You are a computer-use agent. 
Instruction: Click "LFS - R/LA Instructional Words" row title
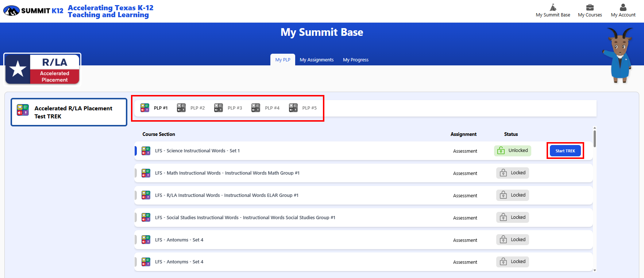tap(227, 195)
